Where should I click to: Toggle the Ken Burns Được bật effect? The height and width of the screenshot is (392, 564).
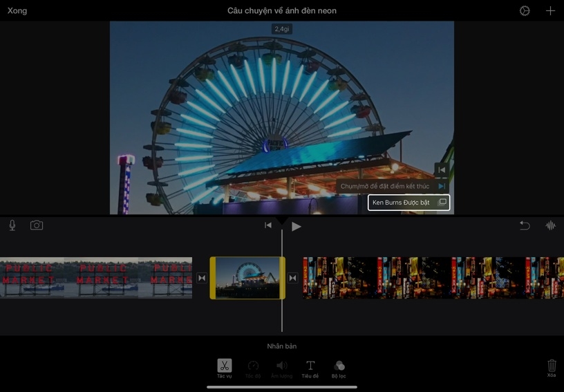point(408,203)
